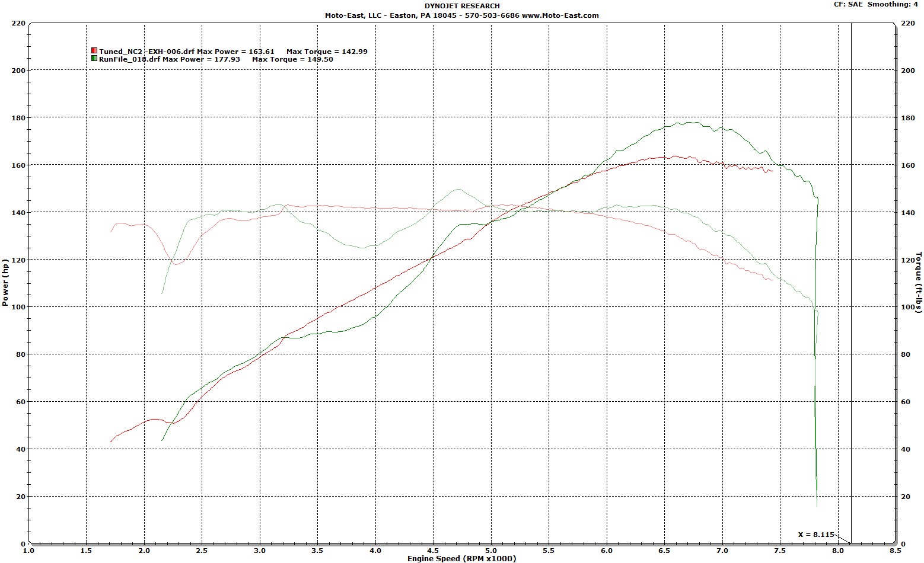Click the green swatch beside RunFile_018.drf
This screenshot has height=563, width=924.
(94, 59)
